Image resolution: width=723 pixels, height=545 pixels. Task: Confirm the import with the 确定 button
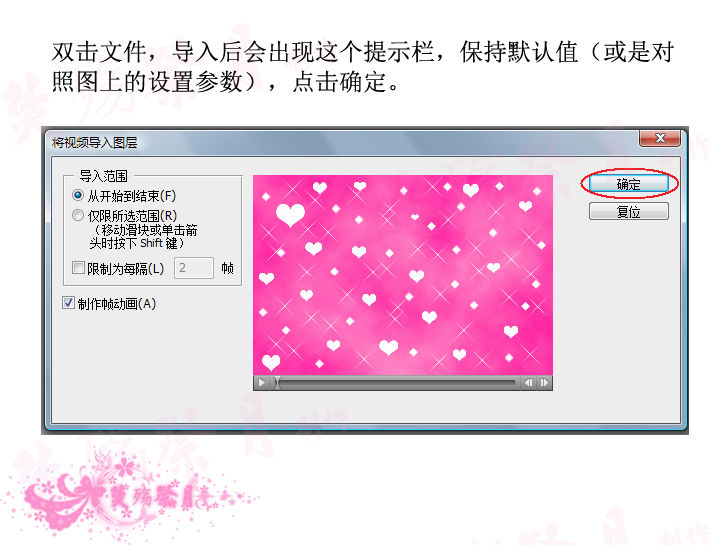pyautogui.click(x=628, y=184)
